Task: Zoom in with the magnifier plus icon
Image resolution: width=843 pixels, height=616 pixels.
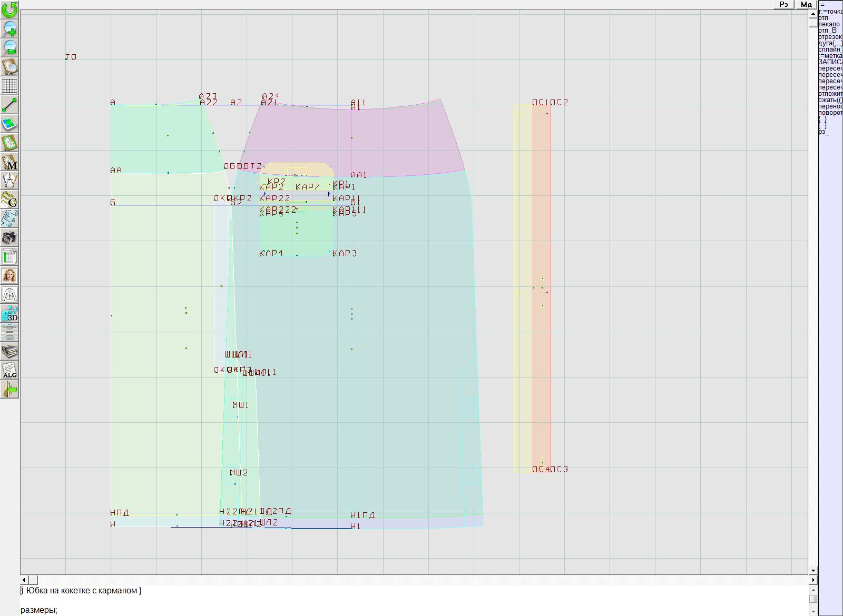Action: click(9, 28)
